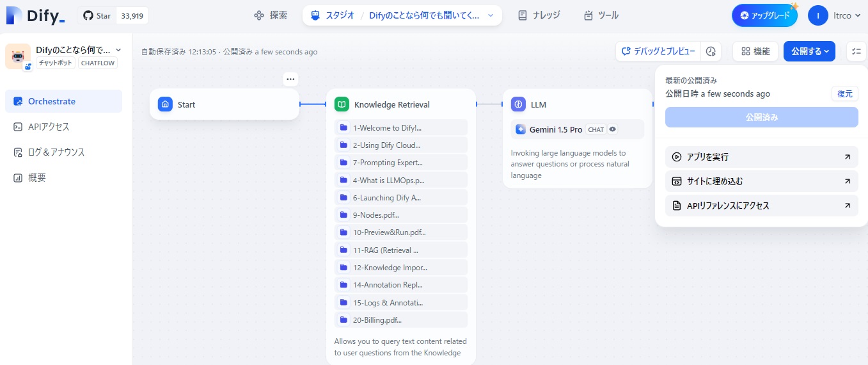Image resolution: width=868 pixels, height=365 pixels.
Task: Click the Knowledge Retrieval node book icon
Action: 342,104
